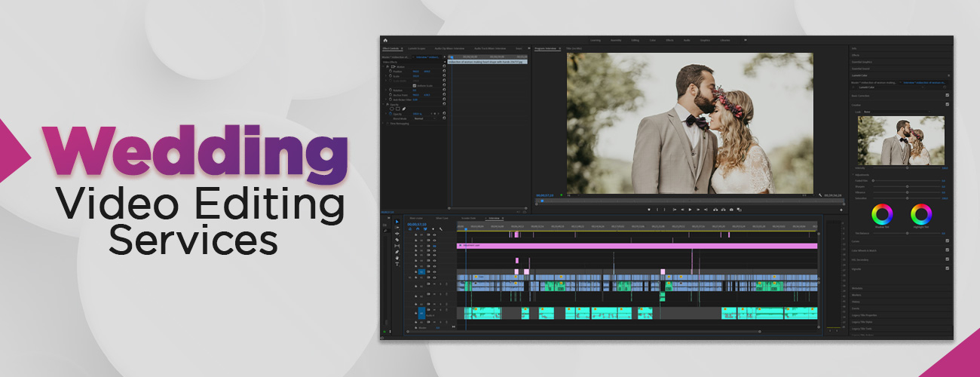Viewport: 980px width, 377px height.
Task: Select the Slip tool
Action: [397, 246]
